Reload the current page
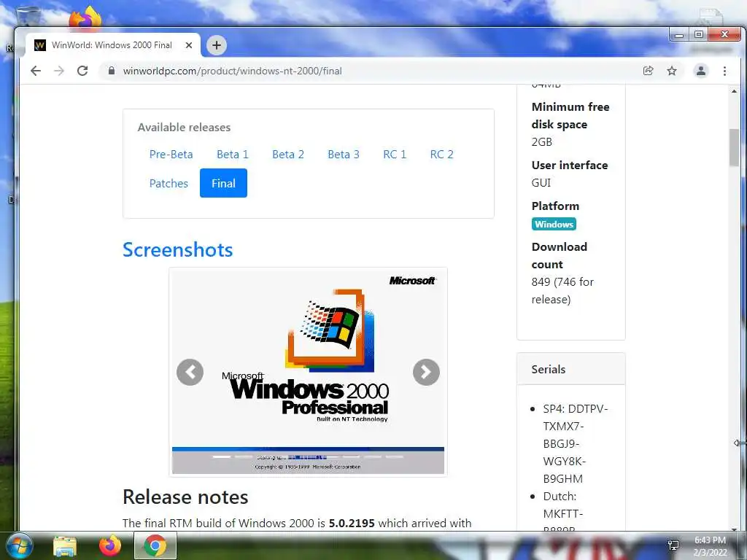 (x=82, y=71)
